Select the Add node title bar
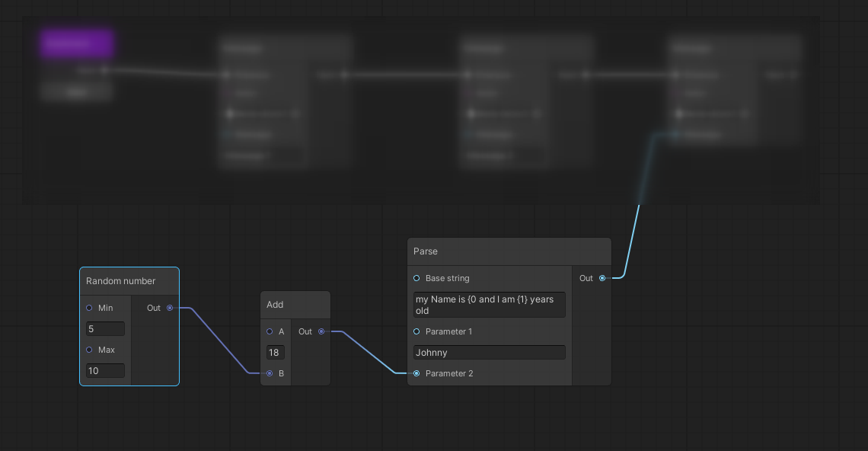 click(295, 305)
